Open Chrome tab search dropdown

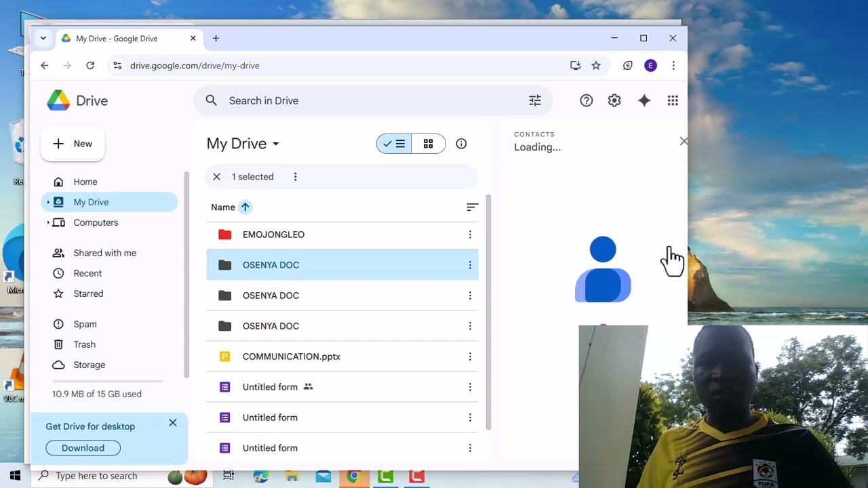pos(43,39)
